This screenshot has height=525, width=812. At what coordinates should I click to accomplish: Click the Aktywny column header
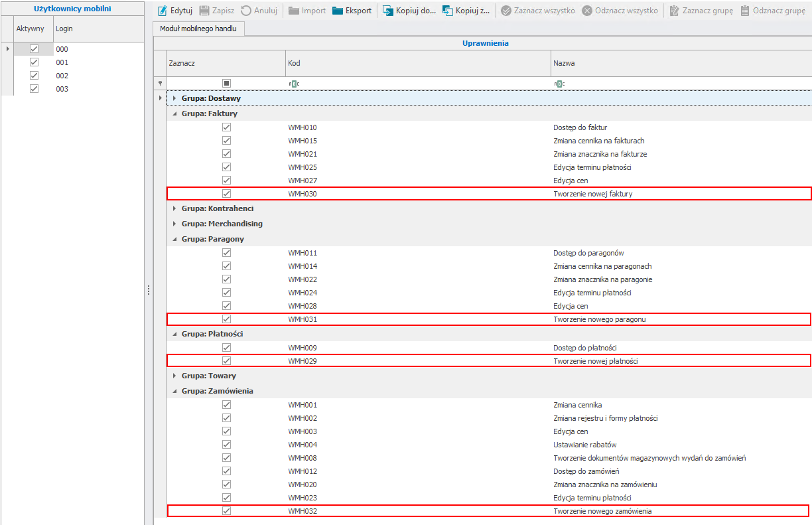pyautogui.click(x=33, y=29)
